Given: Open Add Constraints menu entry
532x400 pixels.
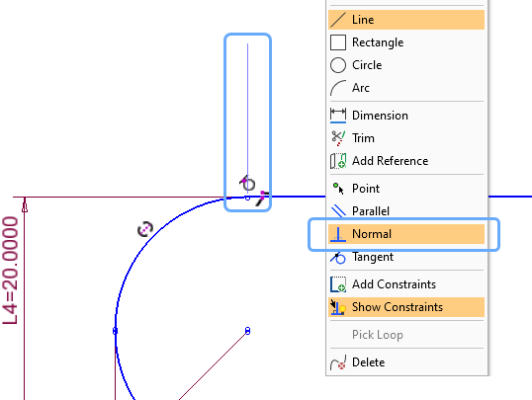Looking at the screenshot, I should tap(406, 284).
